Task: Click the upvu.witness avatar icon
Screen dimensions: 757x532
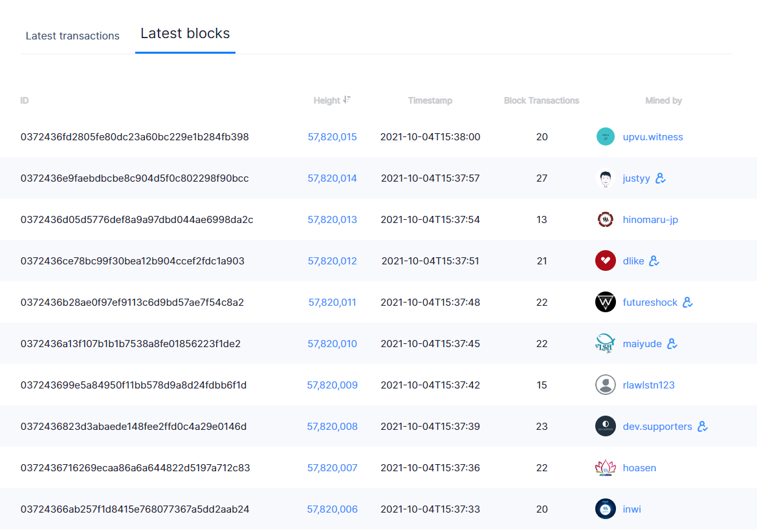Action: point(606,136)
